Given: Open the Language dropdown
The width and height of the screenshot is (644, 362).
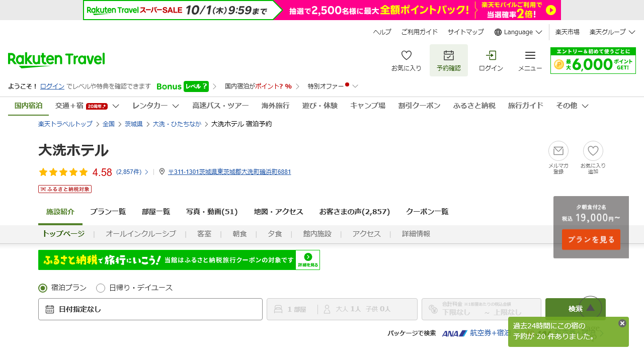Looking at the screenshot, I should tap(518, 32).
